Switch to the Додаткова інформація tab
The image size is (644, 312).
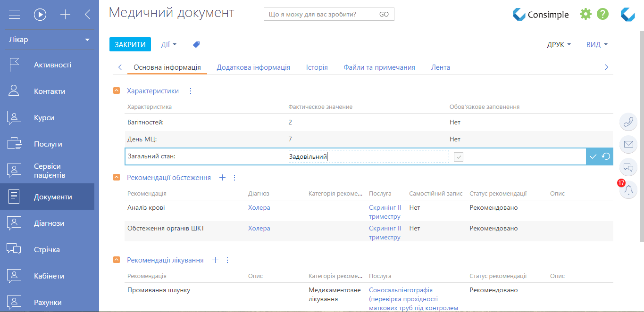click(x=253, y=67)
